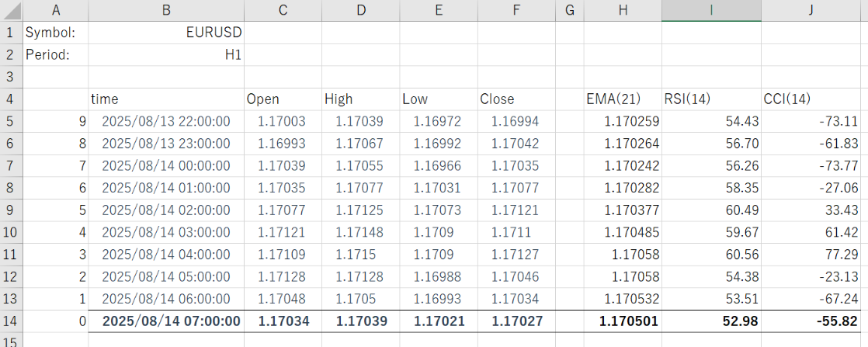This screenshot has height=347, width=868.
Task: Click the row 14 header
Action: tap(11, 321)
